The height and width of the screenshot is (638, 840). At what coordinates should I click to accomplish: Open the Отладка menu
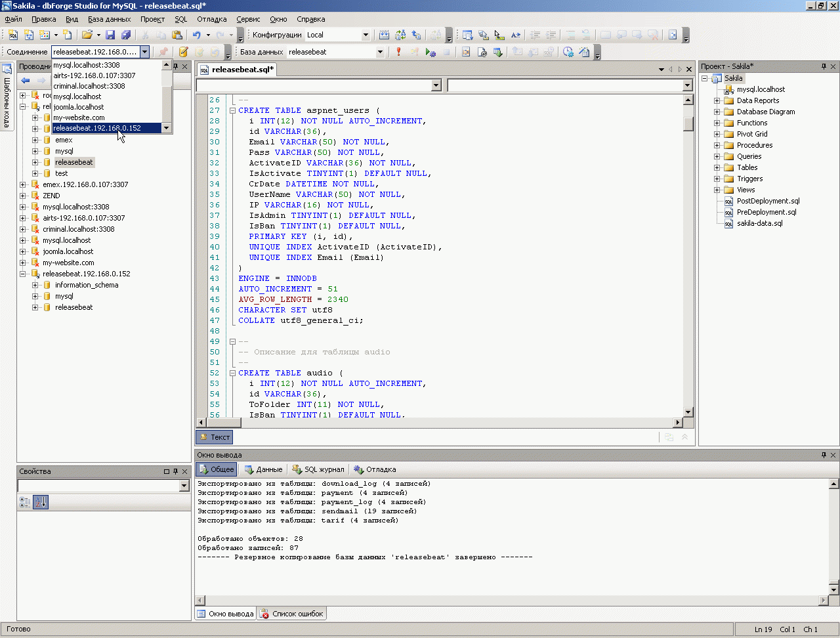[x=211, y=19]
